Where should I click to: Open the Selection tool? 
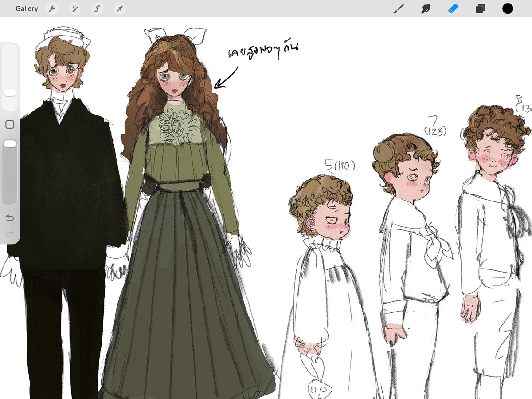[x=97, y=8]
